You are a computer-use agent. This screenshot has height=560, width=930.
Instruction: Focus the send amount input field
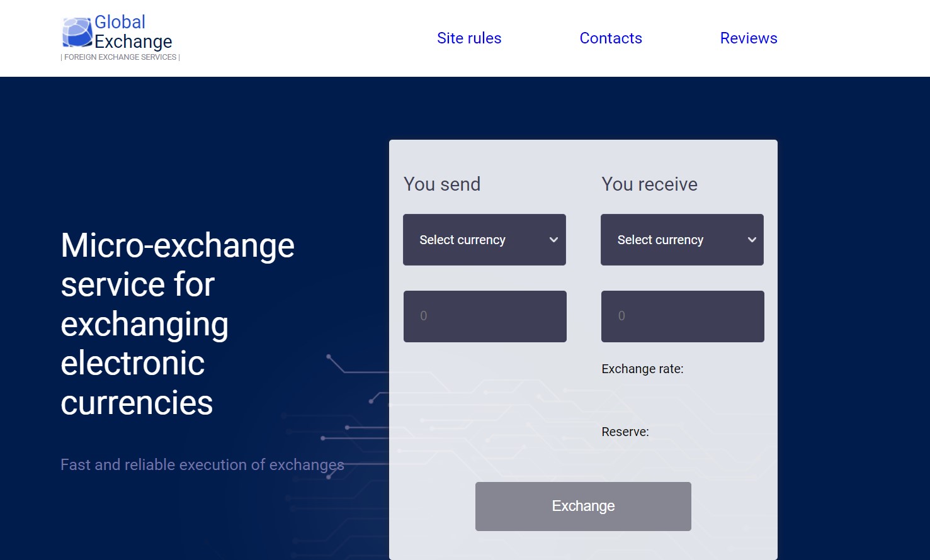(485, 316)
